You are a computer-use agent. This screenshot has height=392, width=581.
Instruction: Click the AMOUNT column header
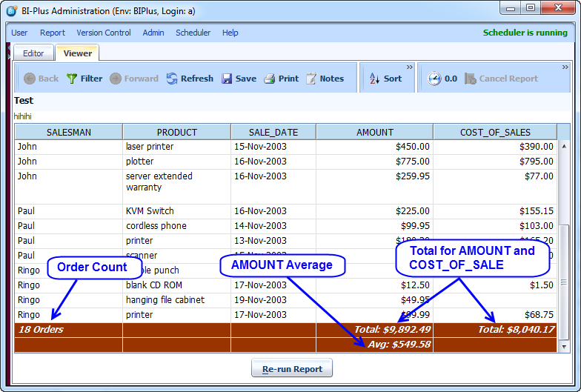click(x=374, y=132)
